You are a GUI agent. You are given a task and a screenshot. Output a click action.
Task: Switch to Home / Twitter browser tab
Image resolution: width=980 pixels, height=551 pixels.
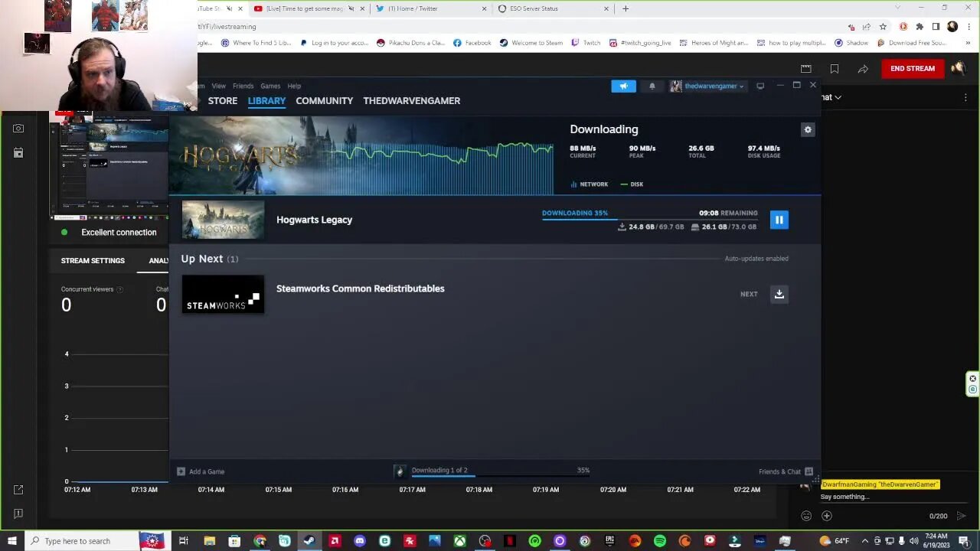click(430, 8)
